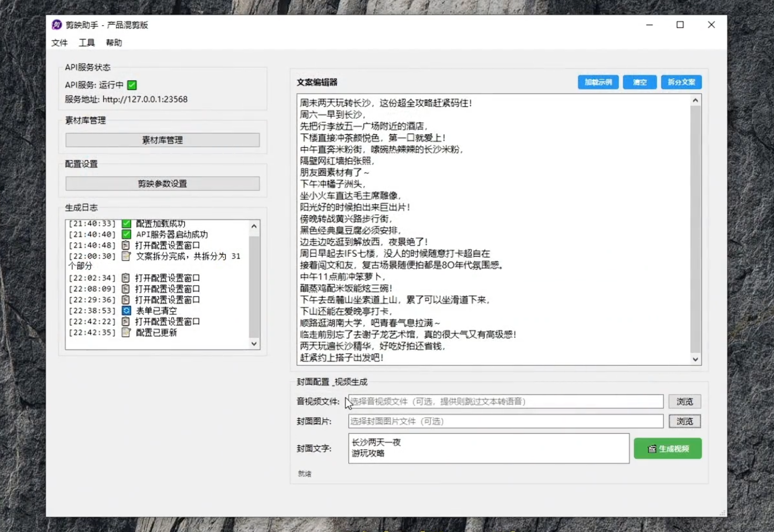Click the blue refresh icon beside 表单已清空
774x532 pixels.
[126, 311]
